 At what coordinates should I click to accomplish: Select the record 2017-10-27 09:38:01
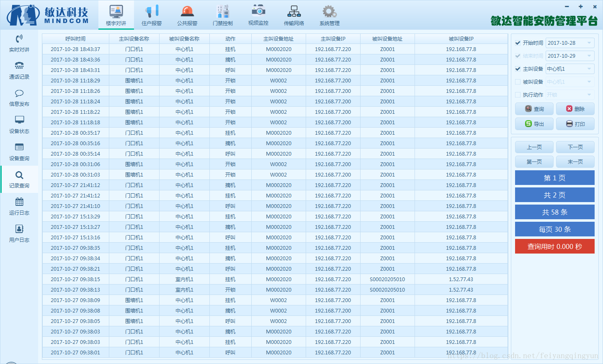[275, 352]
